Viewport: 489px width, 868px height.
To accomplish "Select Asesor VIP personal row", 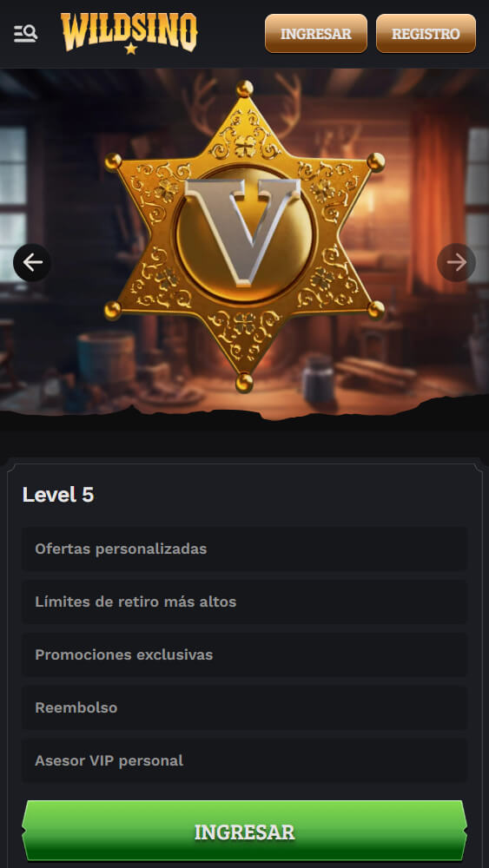I will (244, 760).
